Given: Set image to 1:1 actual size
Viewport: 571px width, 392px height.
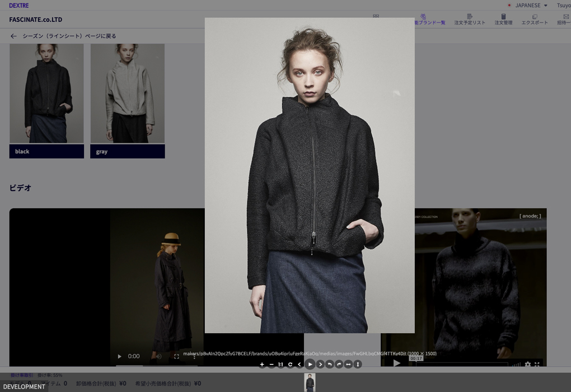Looking at the screenshot, I should pos(281,365).
